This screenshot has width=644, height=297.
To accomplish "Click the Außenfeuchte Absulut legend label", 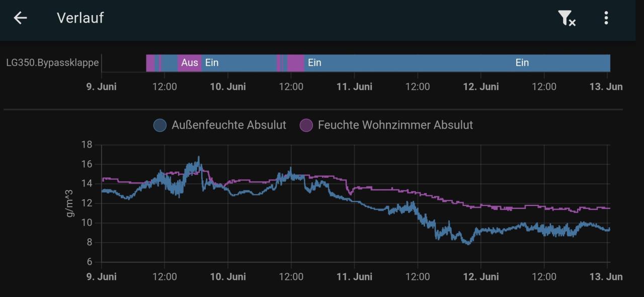I will coord(229,125).
